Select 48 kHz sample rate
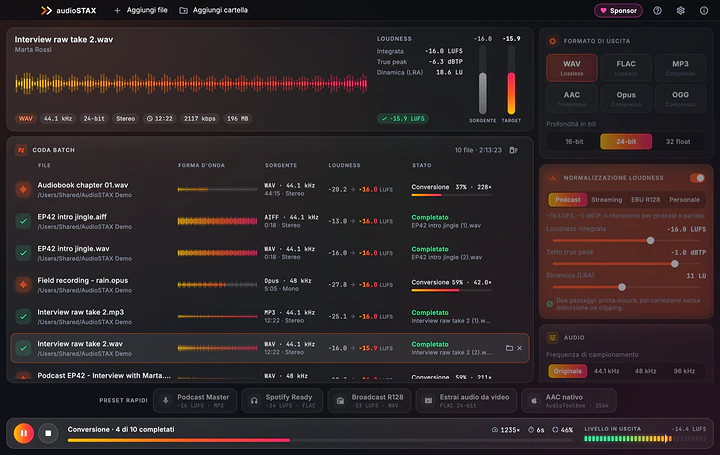 click(x=646, y=371)
